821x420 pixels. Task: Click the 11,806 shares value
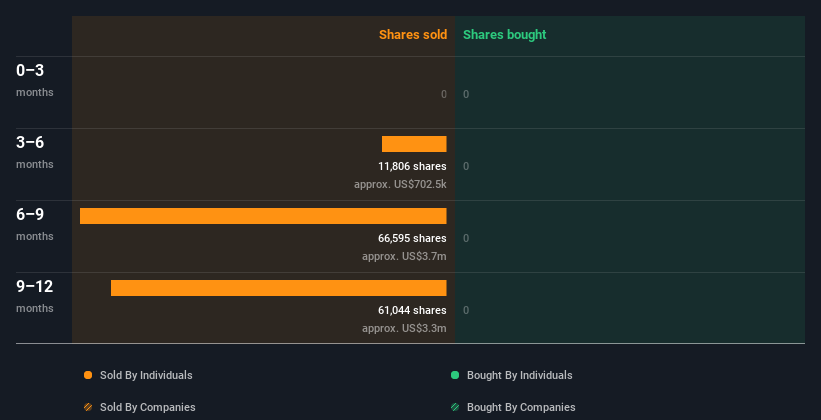tap(413, 166)
